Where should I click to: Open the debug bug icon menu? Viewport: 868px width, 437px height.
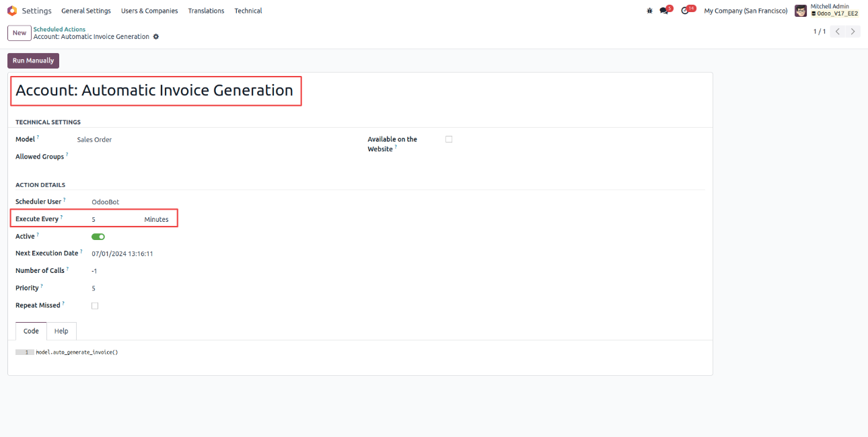coord(649,11)
